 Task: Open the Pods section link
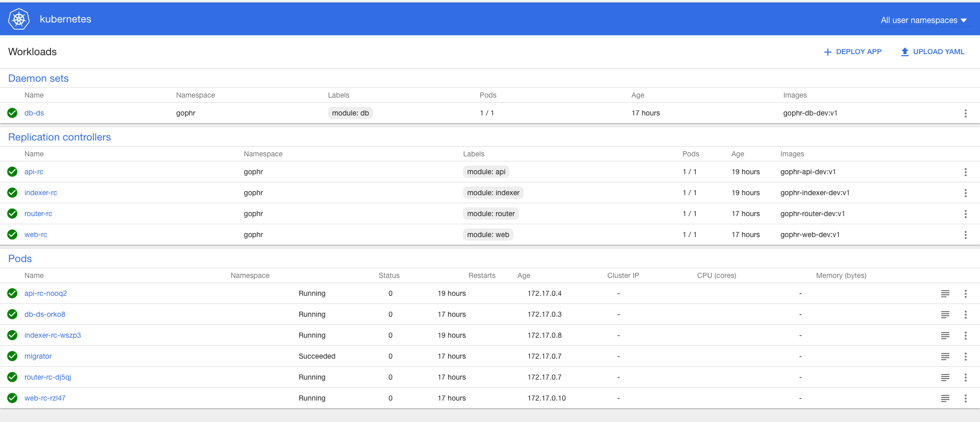[x=20, y=259]
